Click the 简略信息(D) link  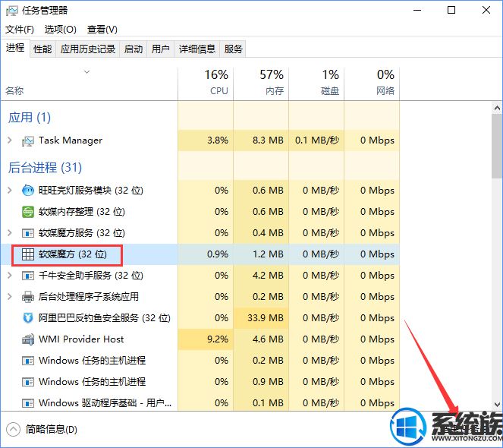(x=52, y=429)
